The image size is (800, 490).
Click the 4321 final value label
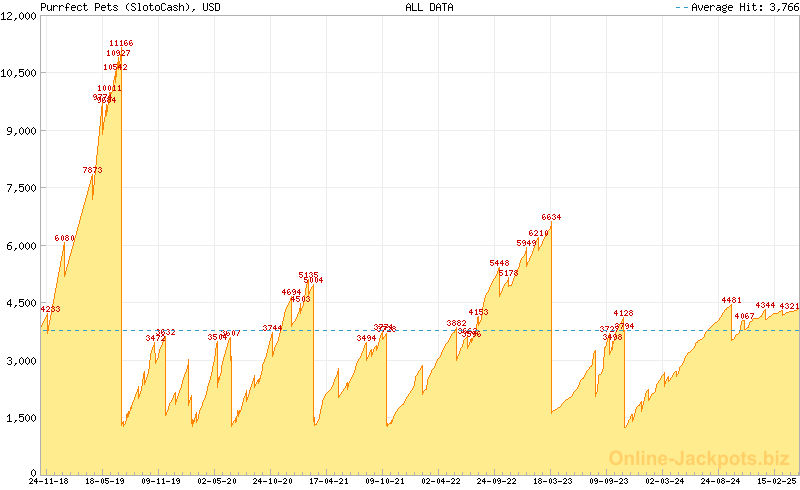point(789,306)
